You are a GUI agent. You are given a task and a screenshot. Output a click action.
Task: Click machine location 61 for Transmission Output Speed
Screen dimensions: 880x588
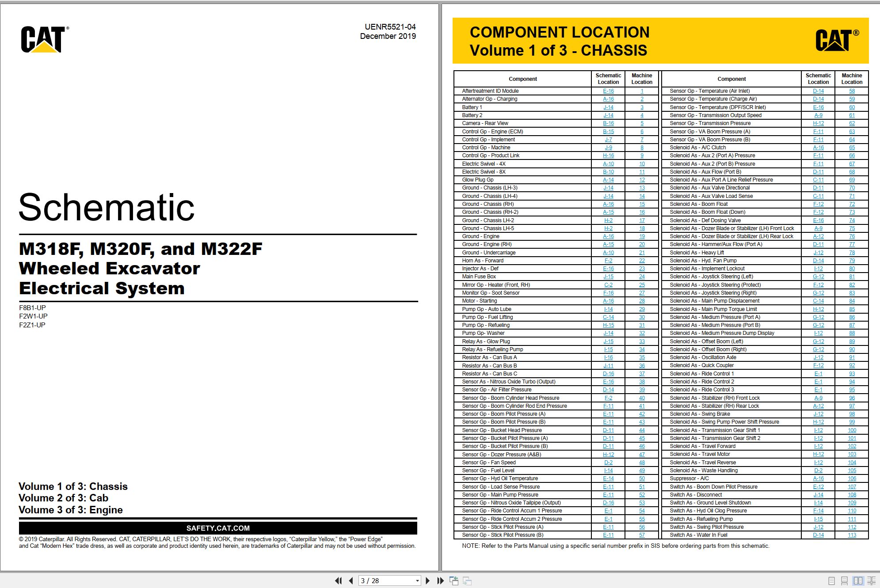click(852, 115)
